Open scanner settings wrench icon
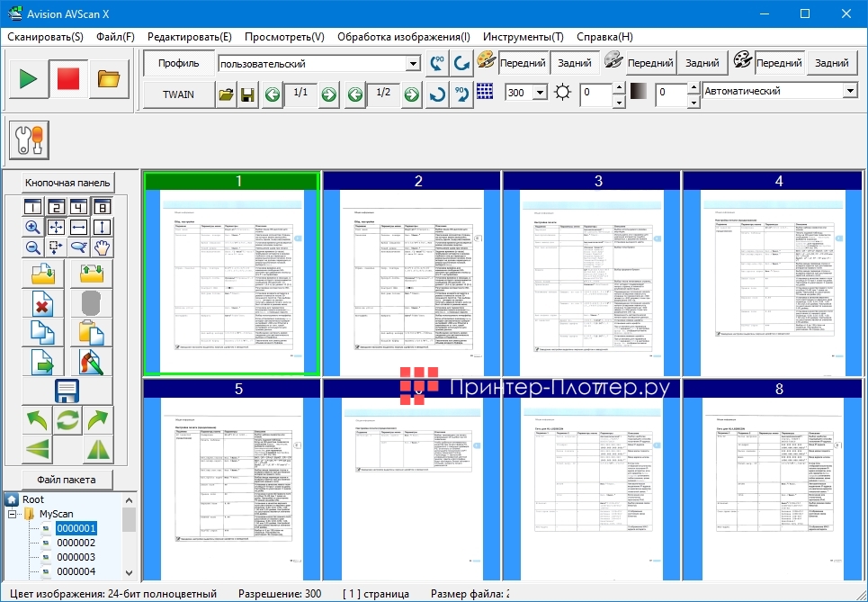Screen dimensions: 868x602 click(27, 139)
